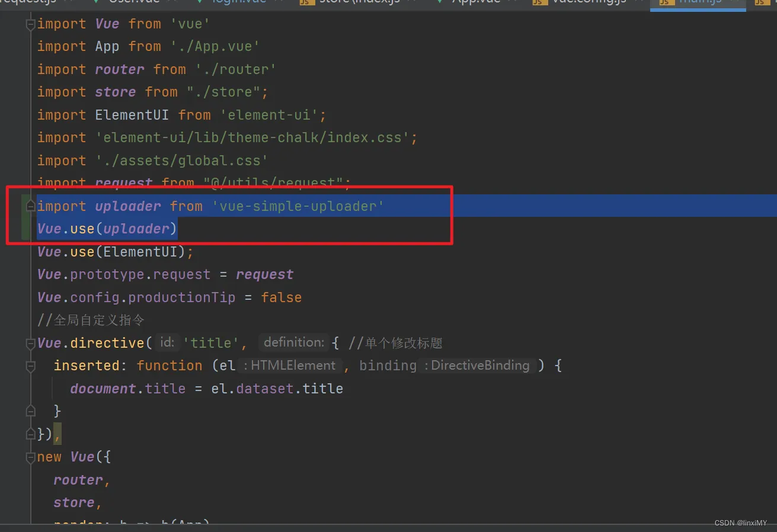Collapse the Vue.directive block fold marker

point(31,343)
